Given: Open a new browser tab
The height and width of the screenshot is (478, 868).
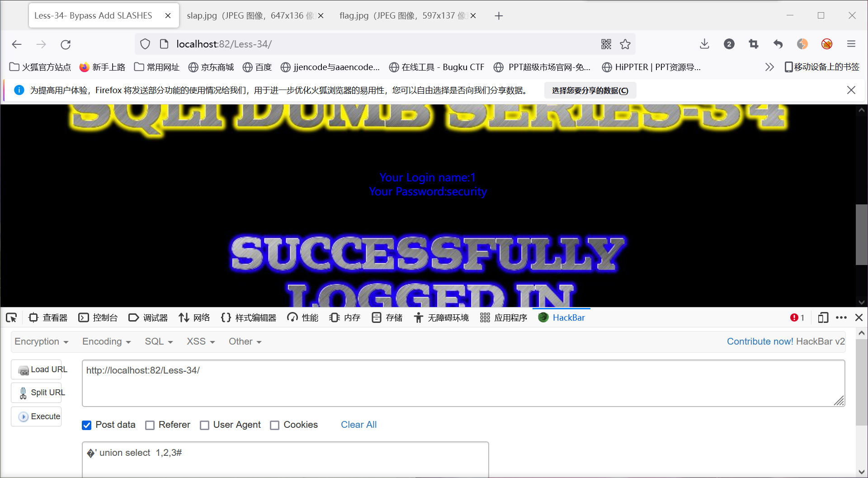Looking at the screenshot, I should 499,16.
